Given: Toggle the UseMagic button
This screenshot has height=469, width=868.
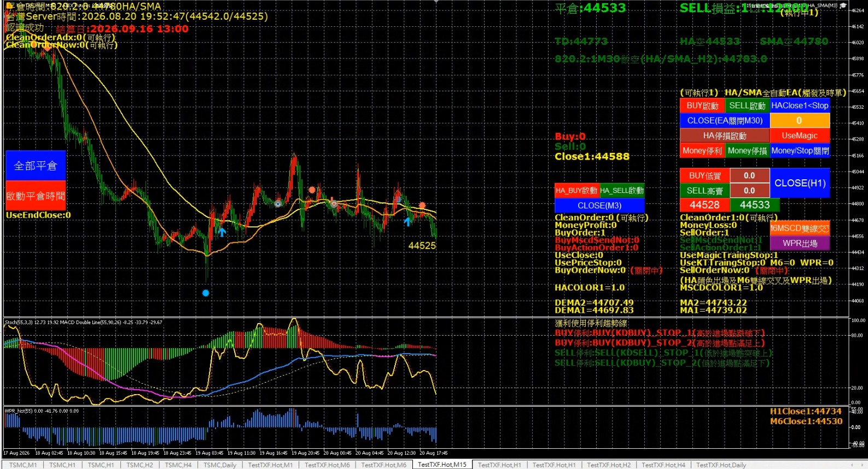Looking at the screenshot, I should [x=800, y=136].
